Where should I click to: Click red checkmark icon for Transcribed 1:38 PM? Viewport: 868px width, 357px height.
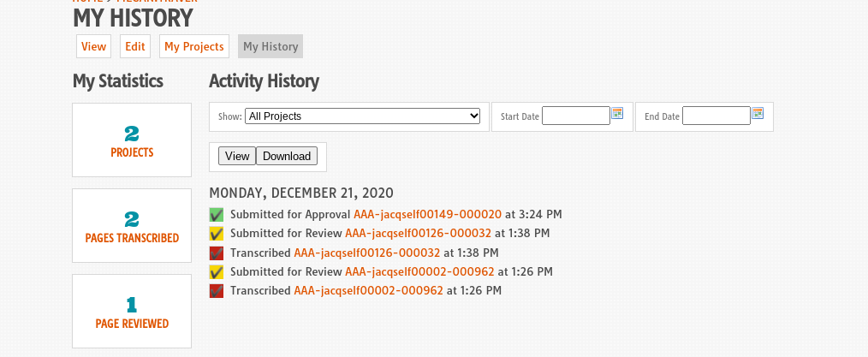pos(217,253)
